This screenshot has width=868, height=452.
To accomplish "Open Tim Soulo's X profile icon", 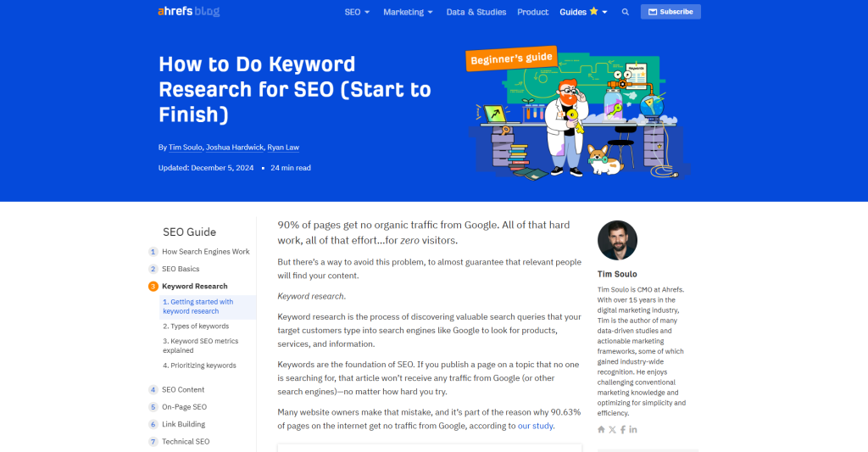I will coord(612,429).
